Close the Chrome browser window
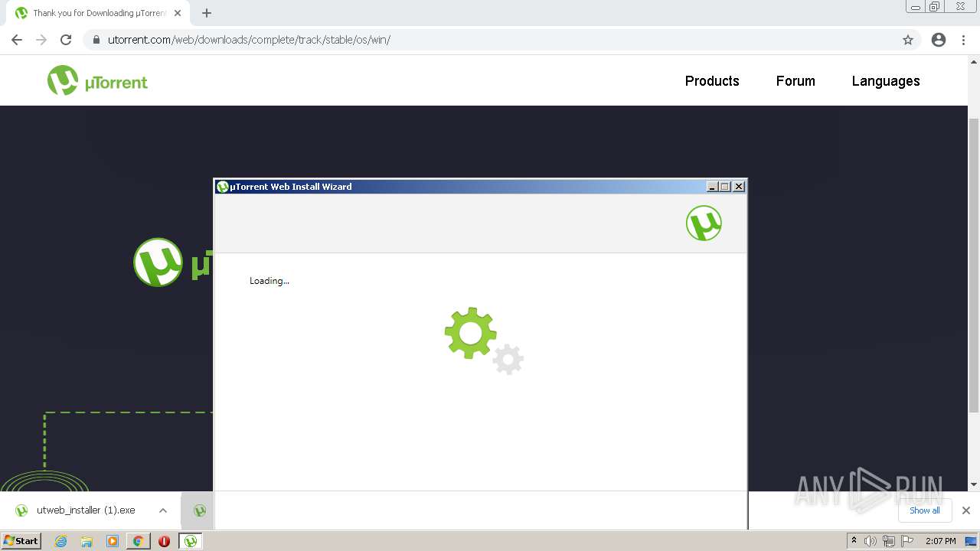This screenshot has height=551, width=980. [961, 6]
